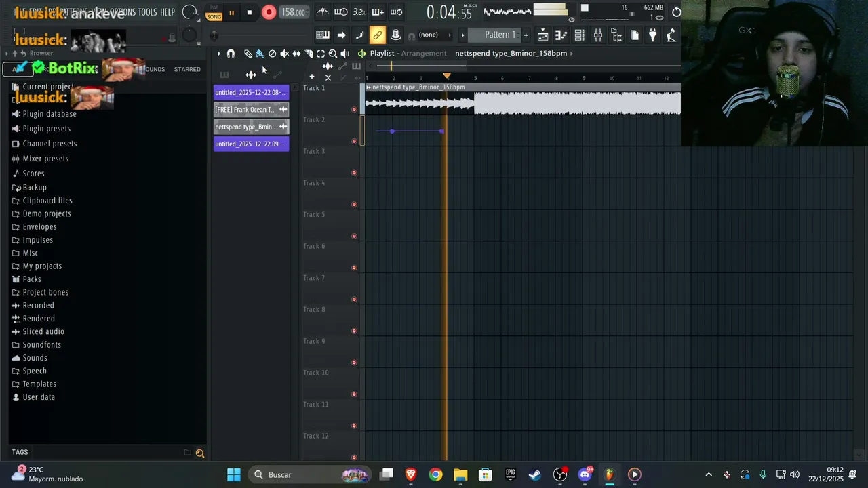Stop playback with the stop button
Screen dimensions: 868x488
249,12
